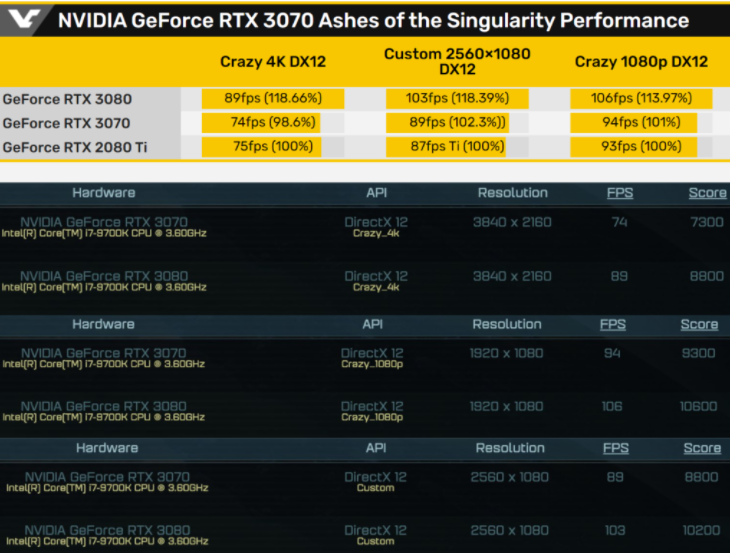The image size is (730, 553).
Task: Click the Score header above the 2560 x 1080 rows
Action: point(702,448)
